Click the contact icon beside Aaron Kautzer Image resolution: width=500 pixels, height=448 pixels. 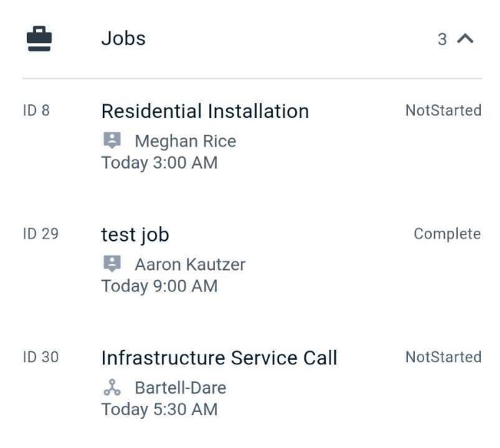[112, 264]
